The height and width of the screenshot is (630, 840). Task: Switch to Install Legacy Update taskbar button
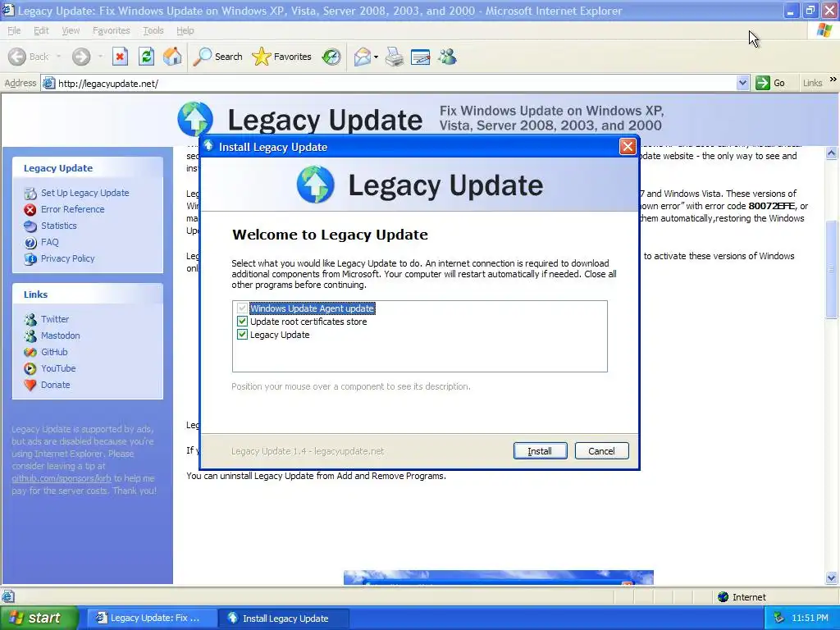284,619
